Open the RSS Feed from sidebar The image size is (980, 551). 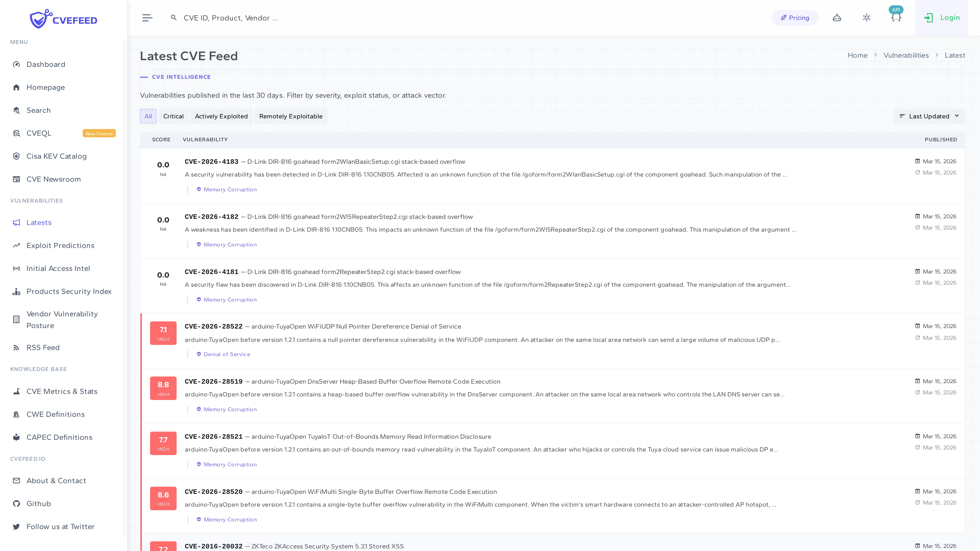[x=43, y=347]
